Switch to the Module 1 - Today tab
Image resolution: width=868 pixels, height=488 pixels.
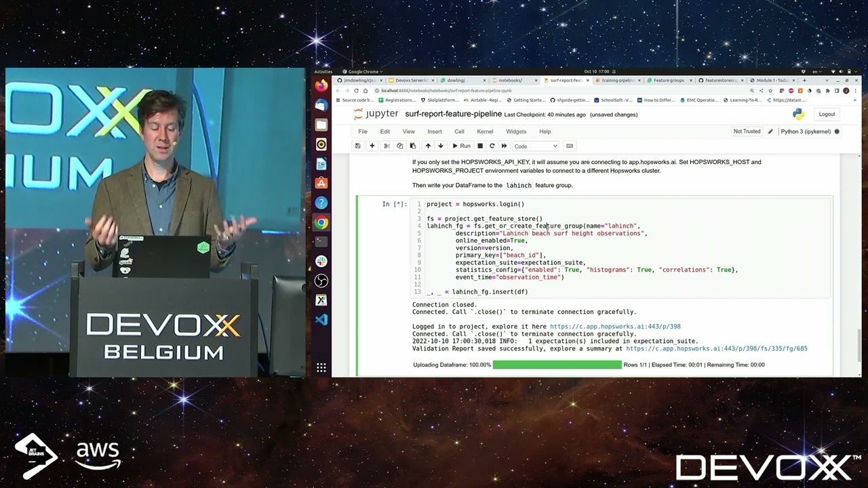[x=772, y=80]
